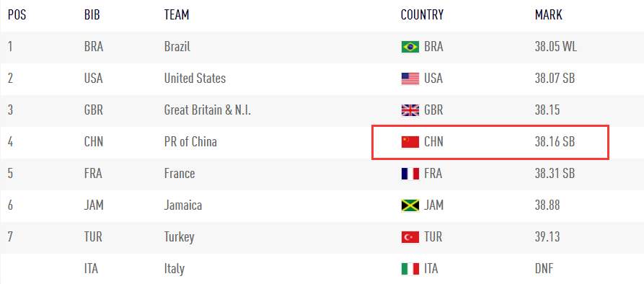The height and width of the screenshot is (284, 644).
Task: Sort by the MARK column header
Action: pyautogui.click(x=548, y=14)
